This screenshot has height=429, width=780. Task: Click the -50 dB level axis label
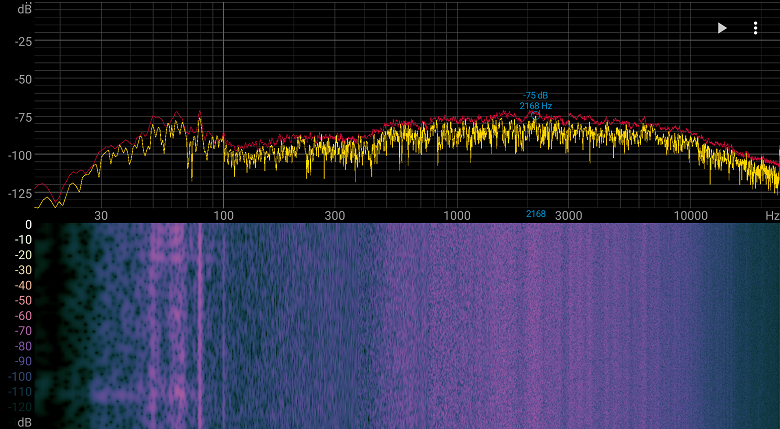(21, 79)
